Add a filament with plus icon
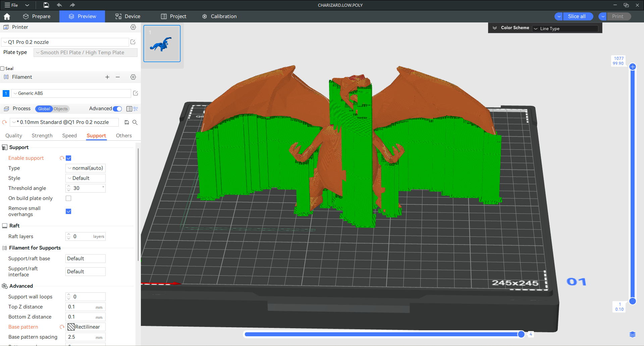This screenshot has width=644, height=346. 107,77
